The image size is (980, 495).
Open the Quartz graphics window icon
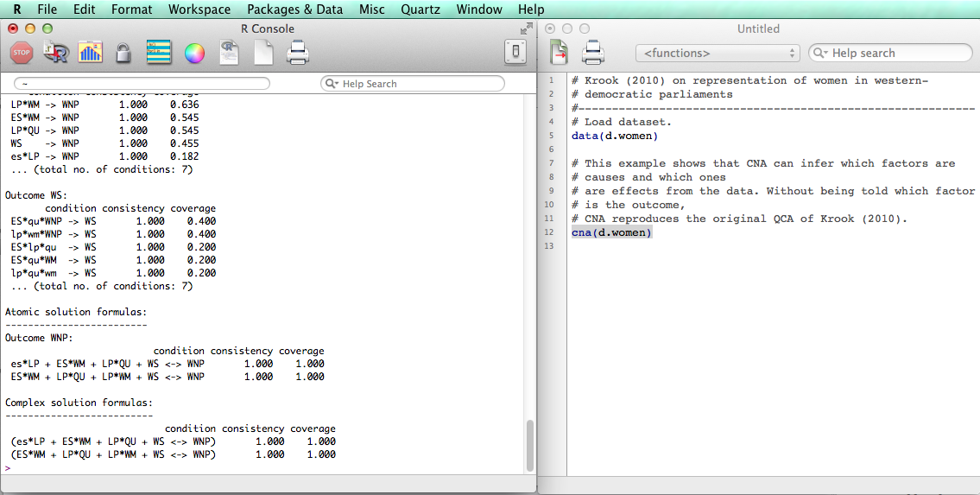pyautogui.click(x=91, y=54)
